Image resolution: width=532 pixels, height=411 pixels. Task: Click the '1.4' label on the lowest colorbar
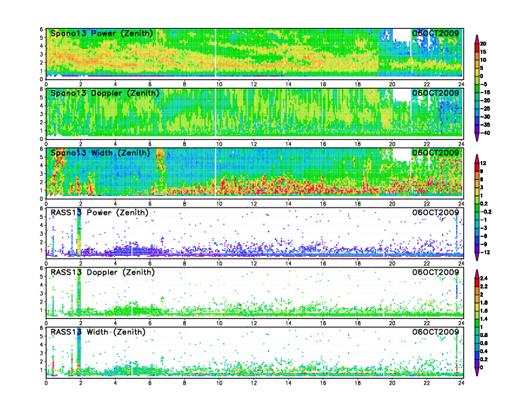484,319
